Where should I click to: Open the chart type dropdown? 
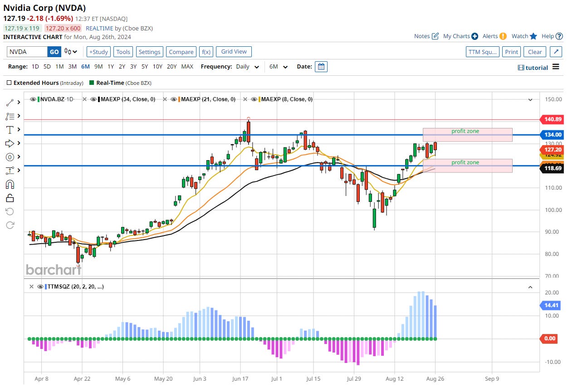tap(71, 52)
